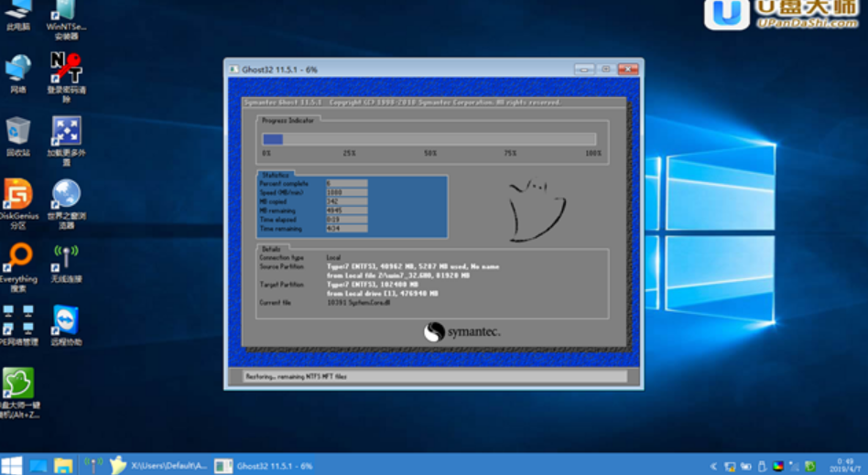Click the Windows Start button
The height and width of the screenshot is (475, 868).
(x=12, y=465)
